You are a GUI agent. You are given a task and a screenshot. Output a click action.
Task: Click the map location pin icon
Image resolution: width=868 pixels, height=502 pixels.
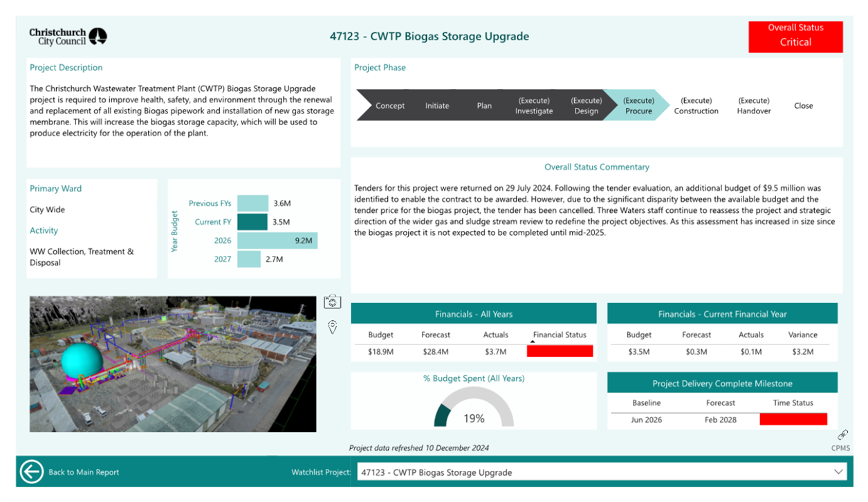(333, 327)
